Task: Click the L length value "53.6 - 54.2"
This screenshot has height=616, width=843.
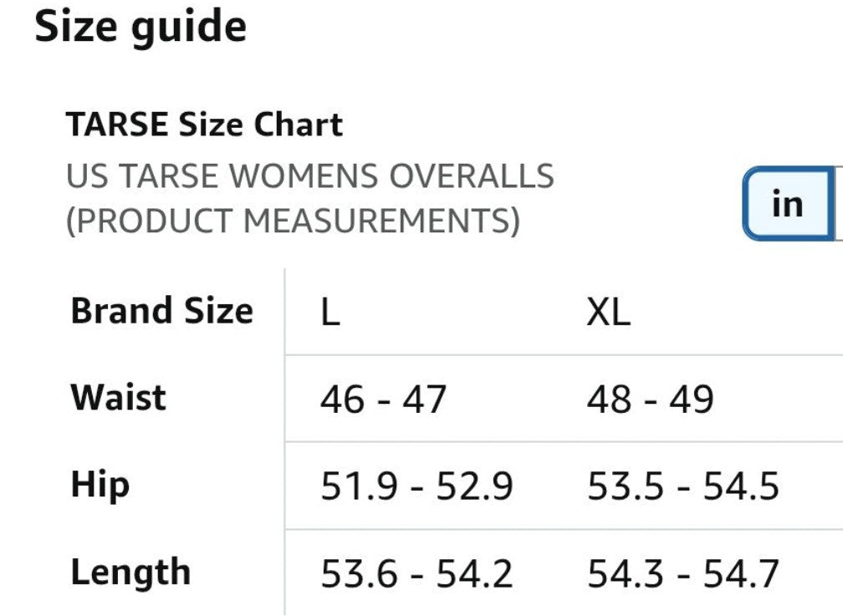Action: click(x=416, y=574)
